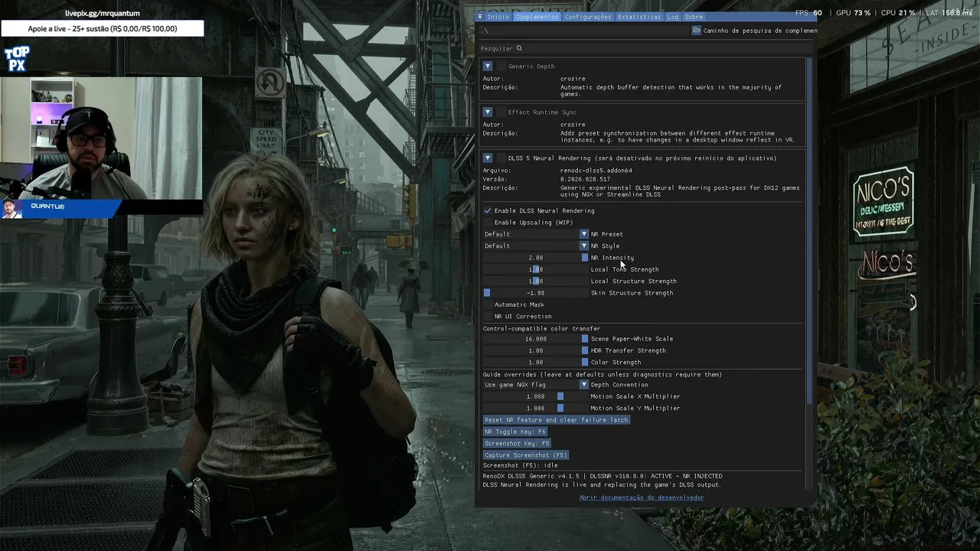Click the TOP PX logo on stream overlay
The image size is (980, 551).
click(x=17, y=59)
